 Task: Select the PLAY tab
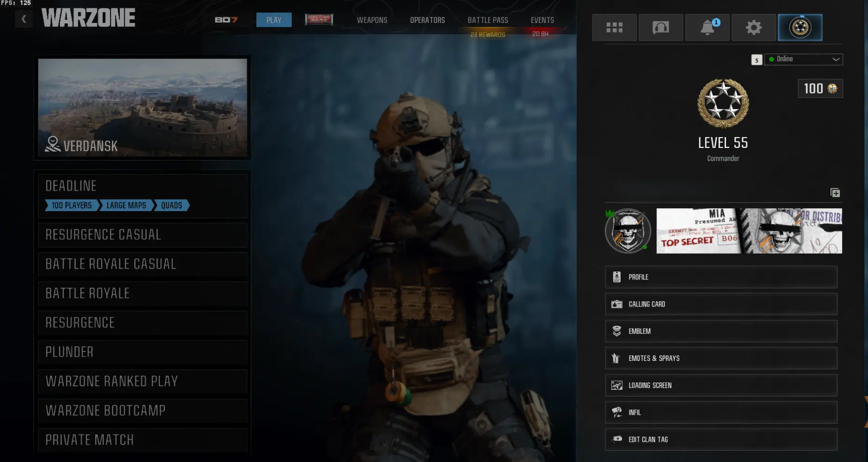(x=274, y=20)
